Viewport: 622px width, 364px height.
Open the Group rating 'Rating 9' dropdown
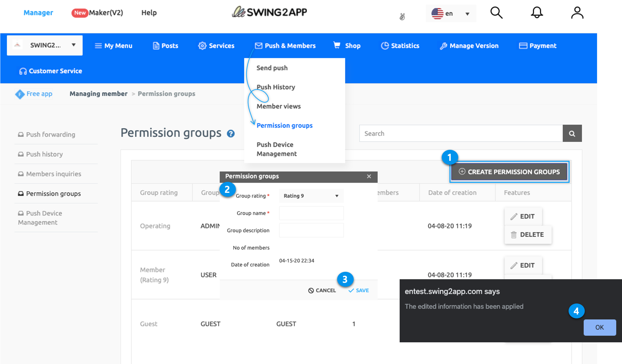[x=311, y=196]
